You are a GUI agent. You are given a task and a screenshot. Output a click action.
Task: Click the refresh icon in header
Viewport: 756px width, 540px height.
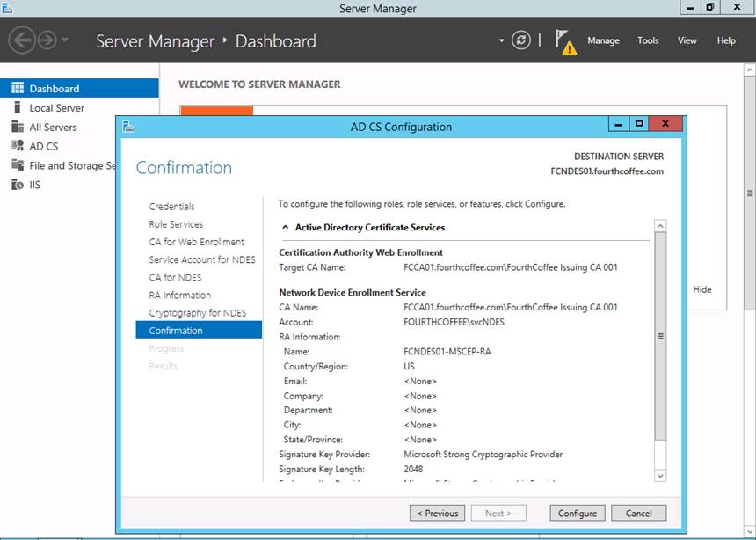point(521,40)
